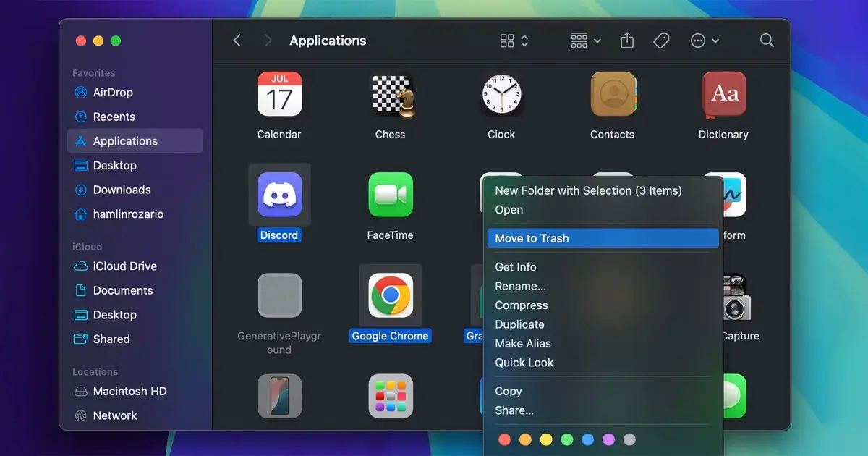The image size is (868, 456).
Task: Choose Copy from the context menu
Action: click(603, 391)
